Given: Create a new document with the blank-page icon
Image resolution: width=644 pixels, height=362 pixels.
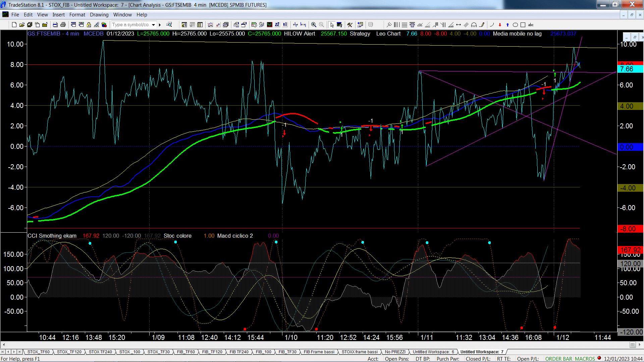Looking at the screenshot, I should point(14,25).
